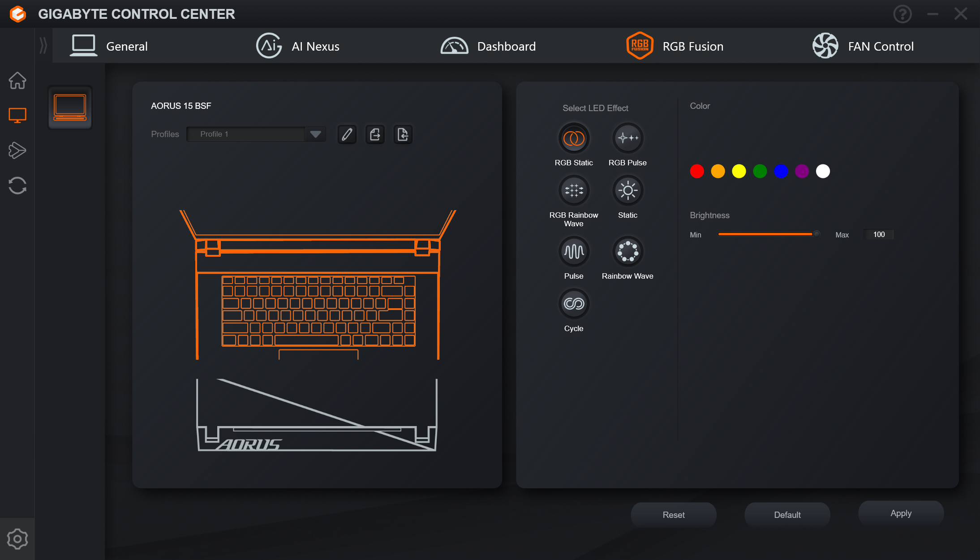This screenshot has width=980, height=560.
Task: Select the RGB Pulse LED effect
Action: coord(627,138)
